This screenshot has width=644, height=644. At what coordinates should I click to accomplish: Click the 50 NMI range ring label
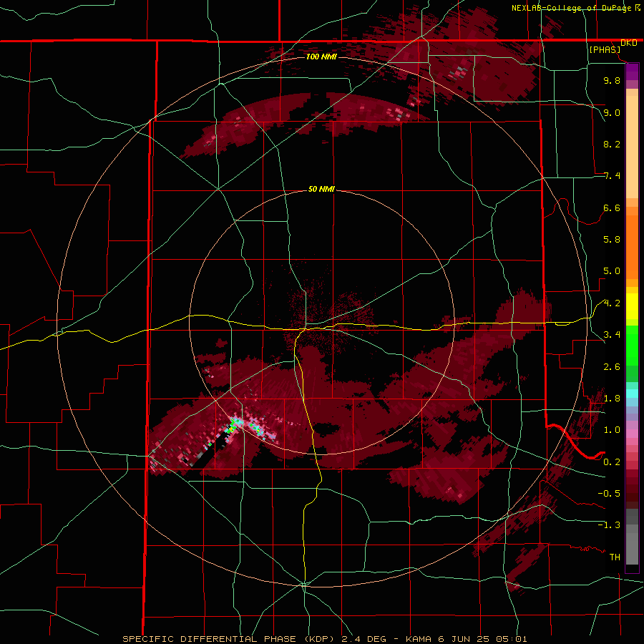pos(321,190)
